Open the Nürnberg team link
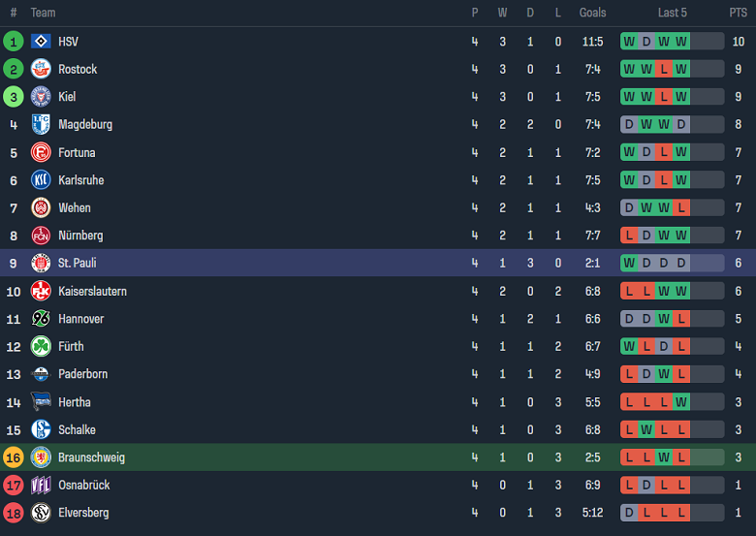Image resolution: width=756 pixels, height=536 pixels. pyautogui.click(x=80, y=236)
